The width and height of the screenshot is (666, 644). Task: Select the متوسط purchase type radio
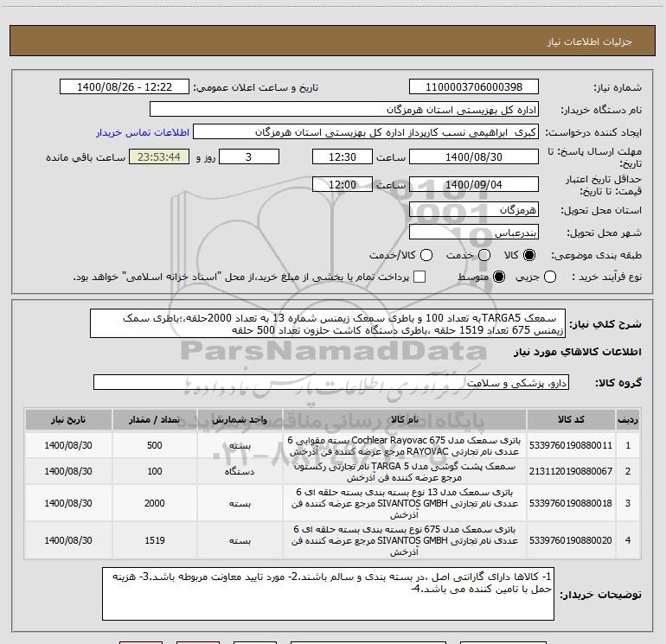(x=499, y=277)
